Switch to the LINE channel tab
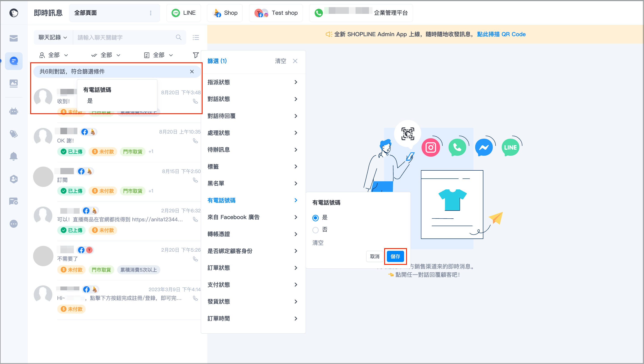 [x=183, y=13]
